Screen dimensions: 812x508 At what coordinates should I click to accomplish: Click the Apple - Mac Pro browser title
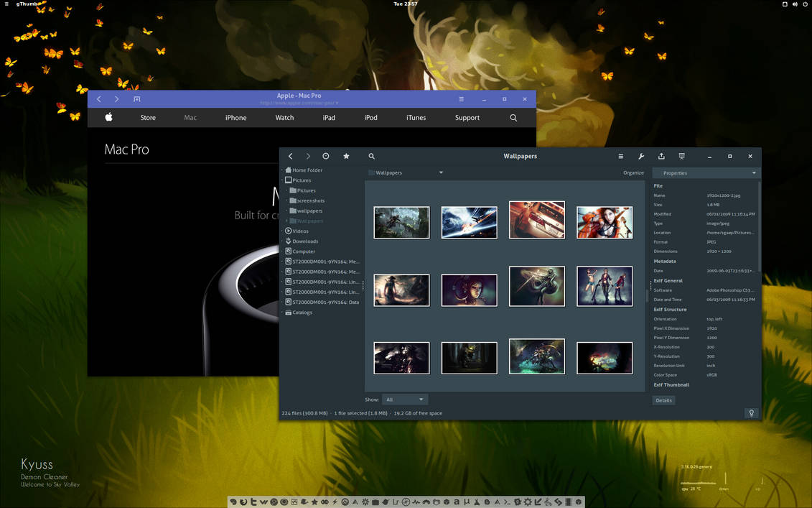299,96
